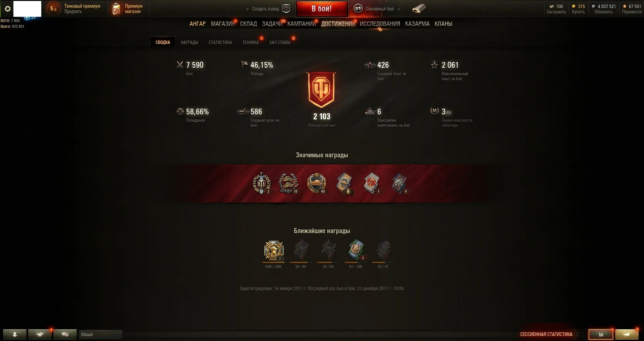Open the Barracks menu item
The height and width of the screenshot is (341, 644).
[417, 24]
